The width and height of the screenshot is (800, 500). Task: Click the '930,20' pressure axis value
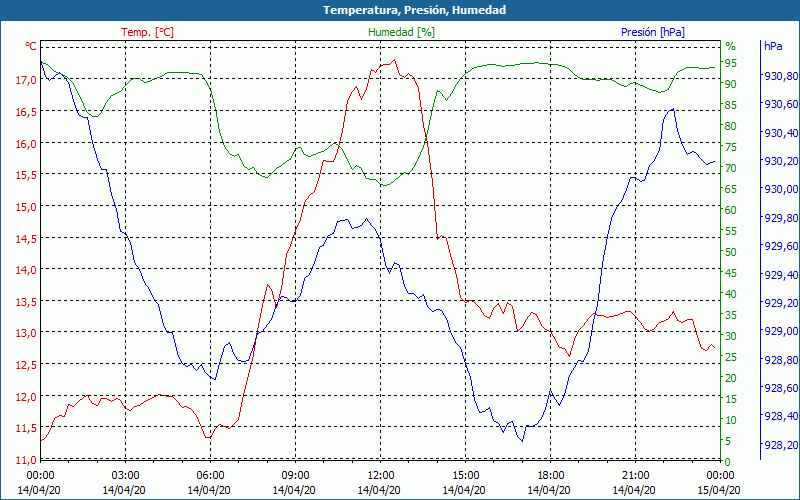click(x=781, y=161)
